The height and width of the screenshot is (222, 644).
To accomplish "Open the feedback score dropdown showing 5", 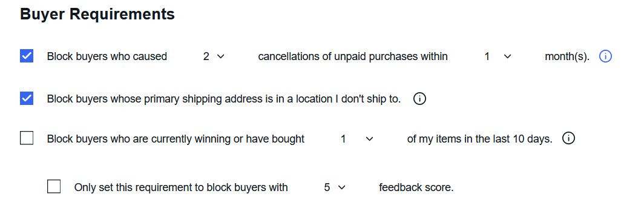I will [x=335, y=187].
